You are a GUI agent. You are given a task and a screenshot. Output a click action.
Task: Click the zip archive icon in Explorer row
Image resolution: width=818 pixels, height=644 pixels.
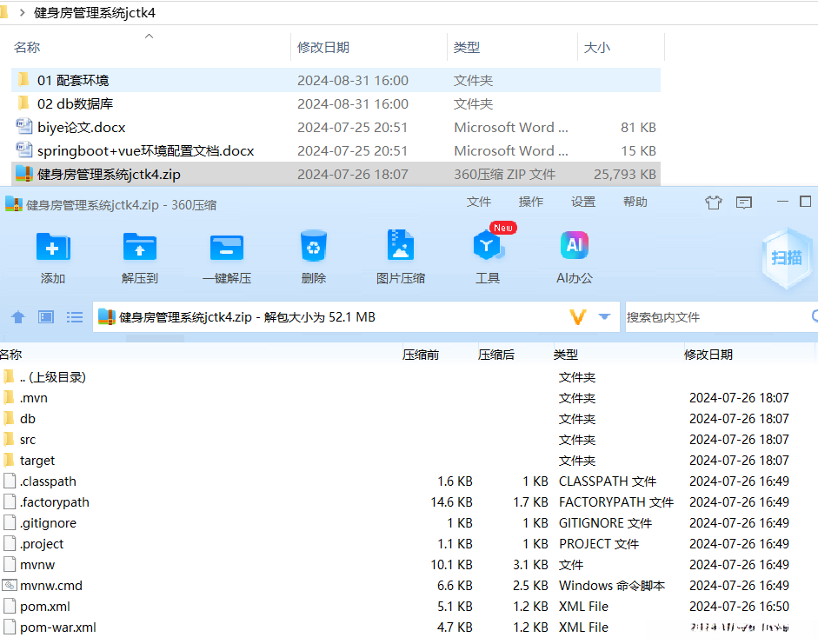[24, 174]
